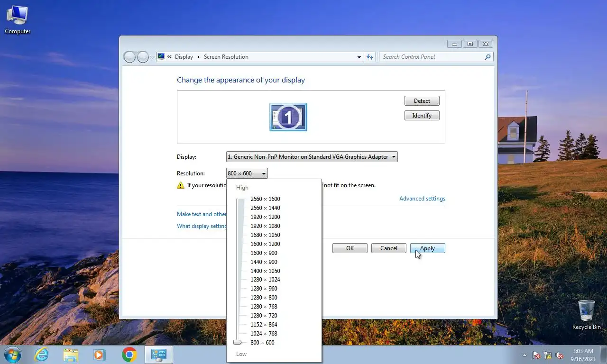The height and width of the screenshot is (364, 607).
Task: Click the Identify button
Action: pos(422,116)
